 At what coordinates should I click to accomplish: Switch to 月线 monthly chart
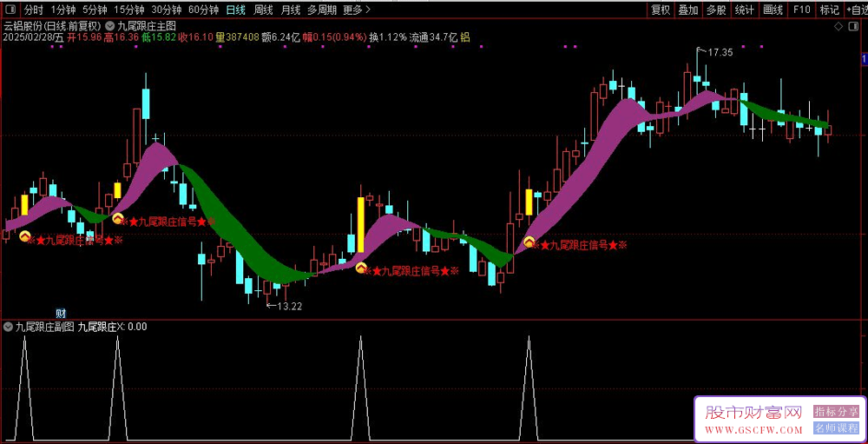(x=291, y=10)
